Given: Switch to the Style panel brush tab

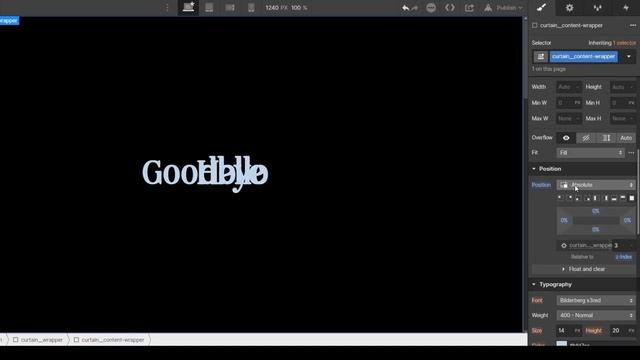Looking at the screenshot, I should pyautogui.click(x=541, y=7).
